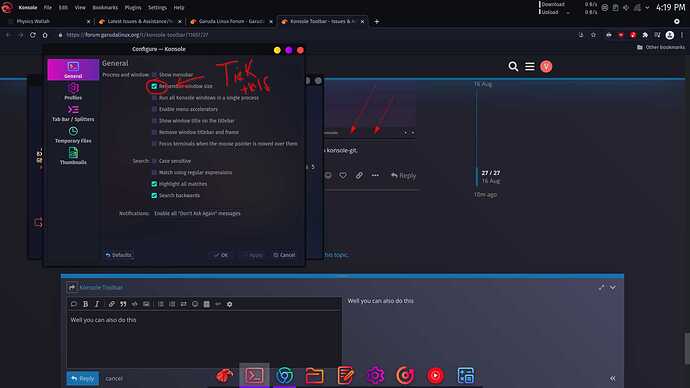Click the browser address bar URL
This screenshot has height=388, width=690.
coord(137,35)
